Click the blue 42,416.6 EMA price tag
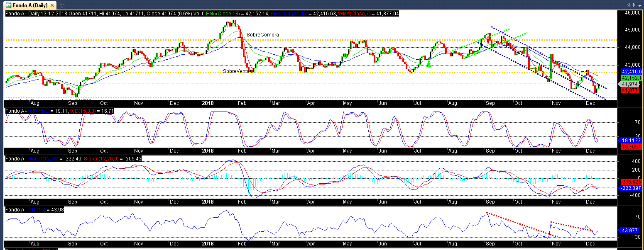Image resolution: width=644 pixels, height=250 pixels. (632, 72)
